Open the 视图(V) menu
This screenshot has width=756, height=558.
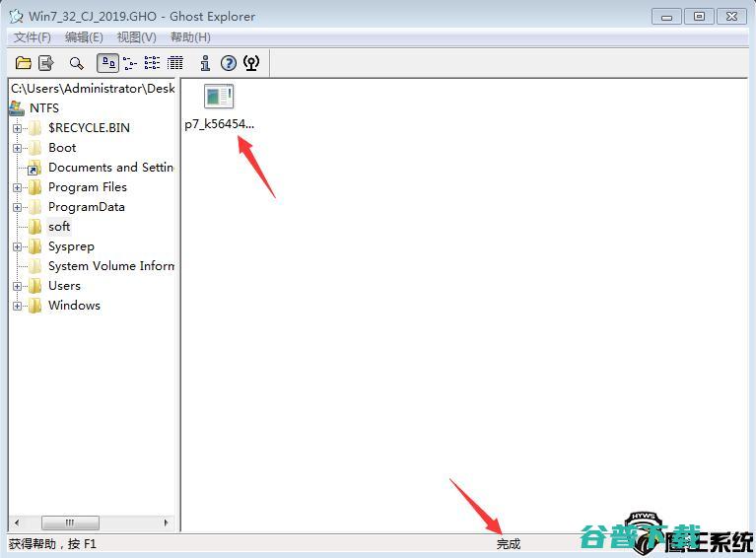point(136,37)
